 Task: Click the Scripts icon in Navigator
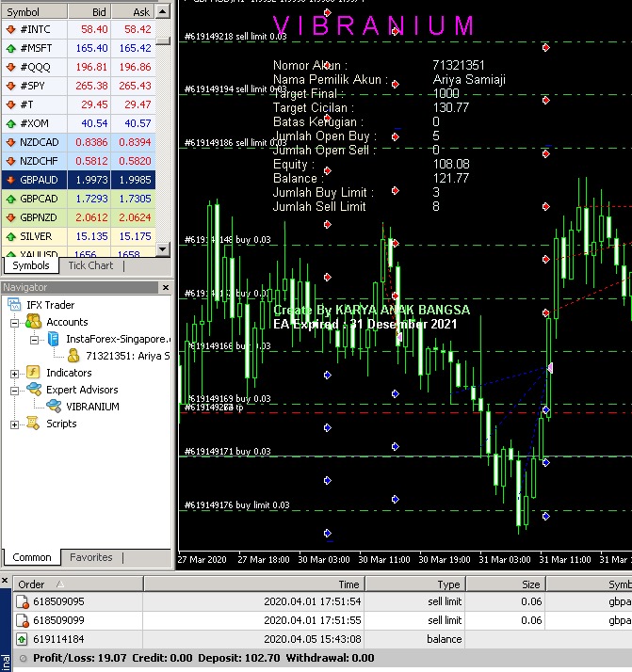click(33, 424)
